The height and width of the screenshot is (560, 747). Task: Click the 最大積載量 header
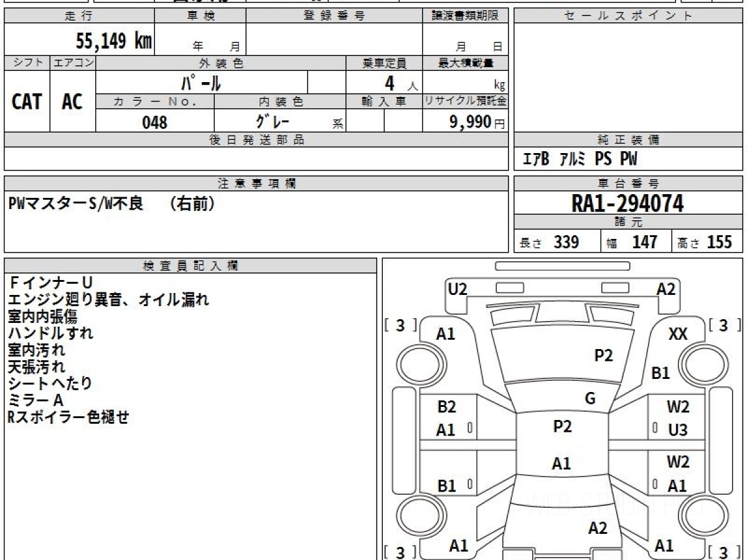coord(465,63)
